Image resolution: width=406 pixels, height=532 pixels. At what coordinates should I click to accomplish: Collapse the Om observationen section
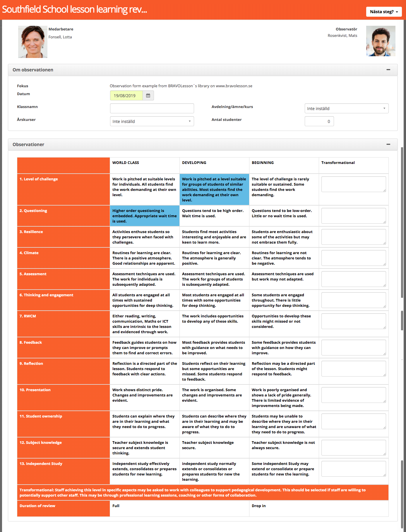[x=388, y=70]
